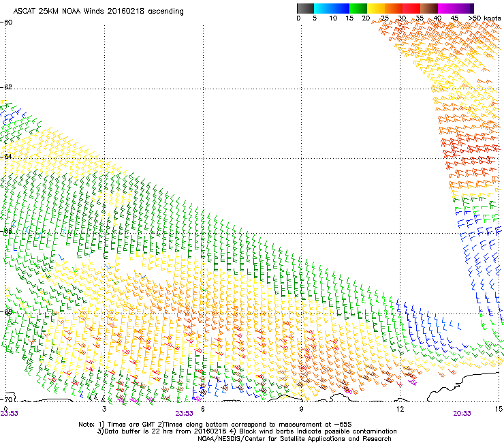Click the '23:53' time label under longitude 0

(10, 414)
